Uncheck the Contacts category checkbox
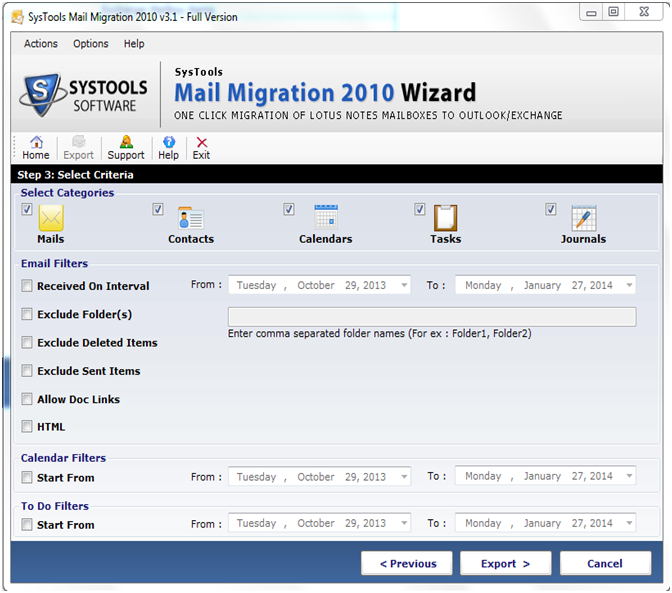The height and width of the screenshot is (593, 672). 158,209
